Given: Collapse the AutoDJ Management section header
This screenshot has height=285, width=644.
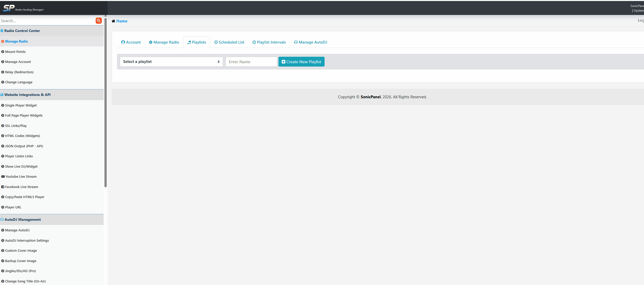Looking at the screenshot, I should (x=23, y=220).
